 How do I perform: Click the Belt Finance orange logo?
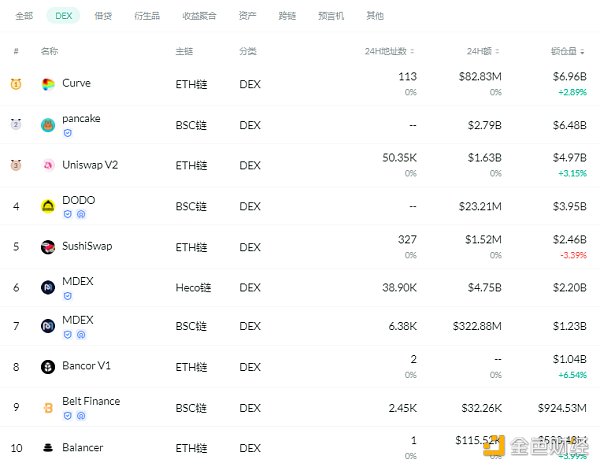(48, 407)
